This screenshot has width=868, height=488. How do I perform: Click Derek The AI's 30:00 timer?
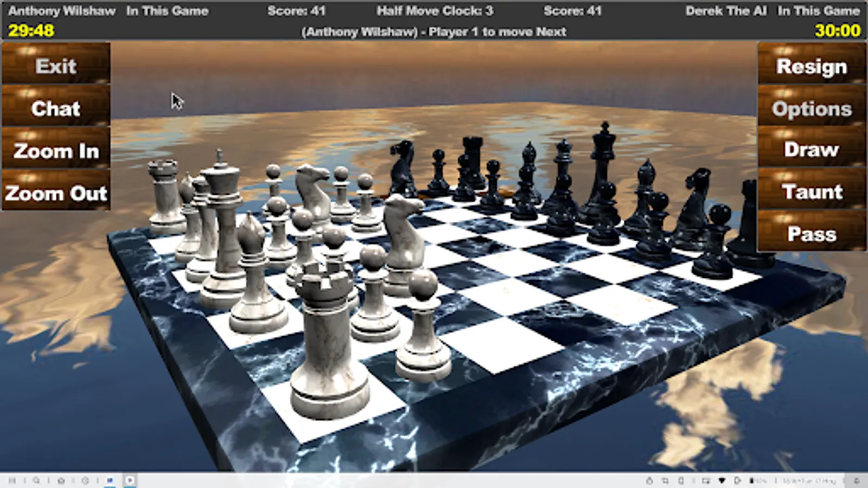tap(837, 30)
